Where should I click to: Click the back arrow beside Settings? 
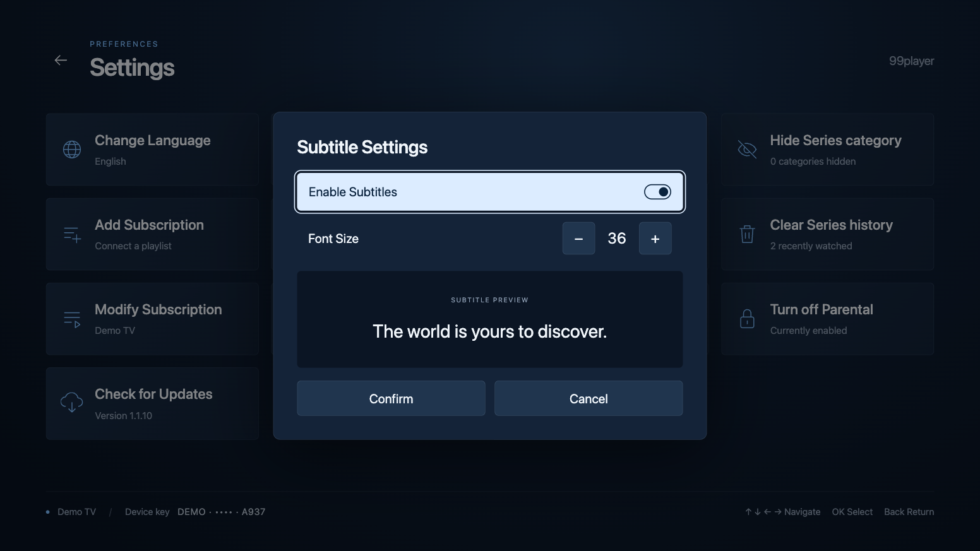61,60
